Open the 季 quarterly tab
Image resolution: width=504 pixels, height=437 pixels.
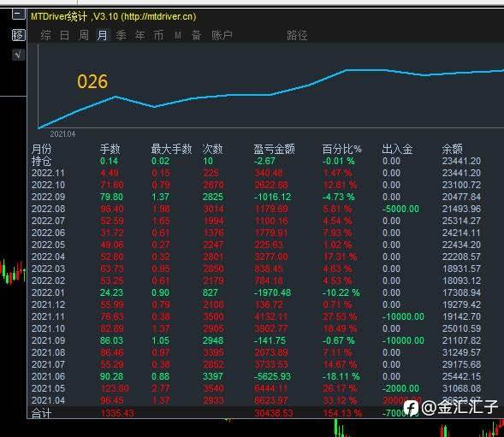tap(122, 35)
